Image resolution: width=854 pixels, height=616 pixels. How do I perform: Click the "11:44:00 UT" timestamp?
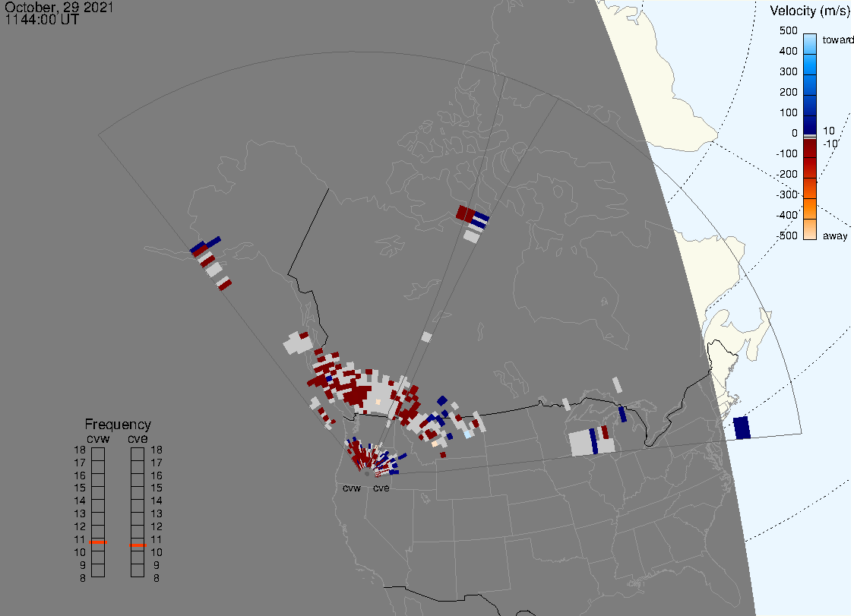pyautogui.click(x=41, y=20)
